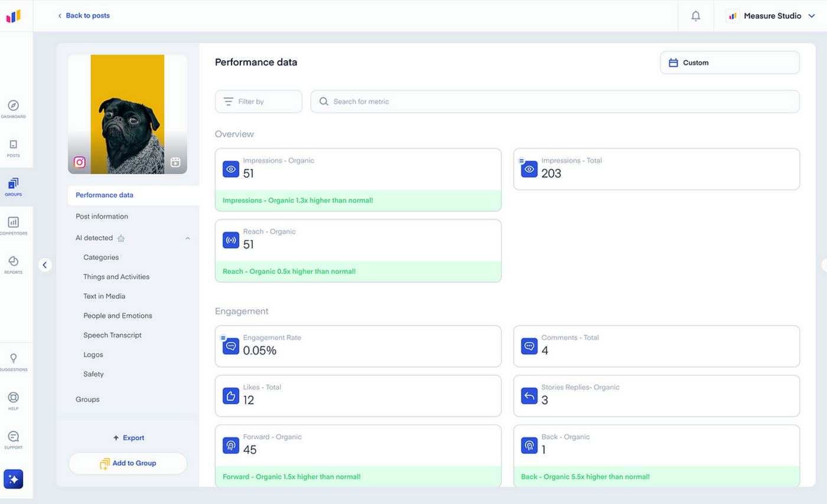Click the Add to Group button
Screen dimensions: 827x504
point(128,463)
